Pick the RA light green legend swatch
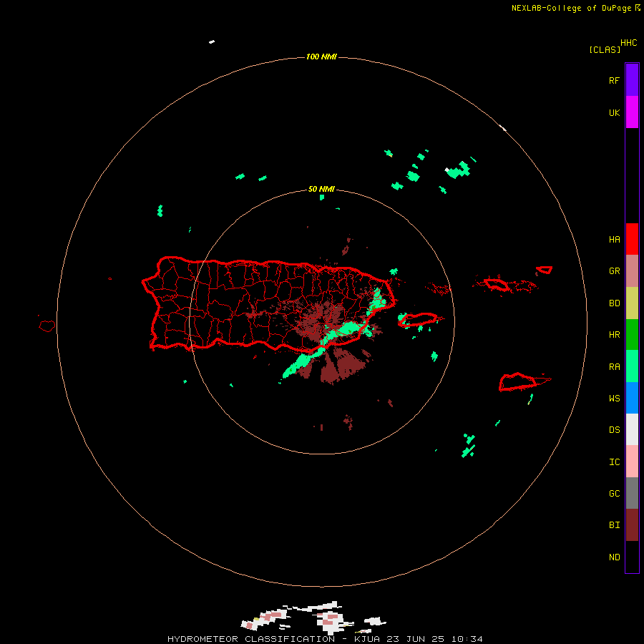 point(632,366)
